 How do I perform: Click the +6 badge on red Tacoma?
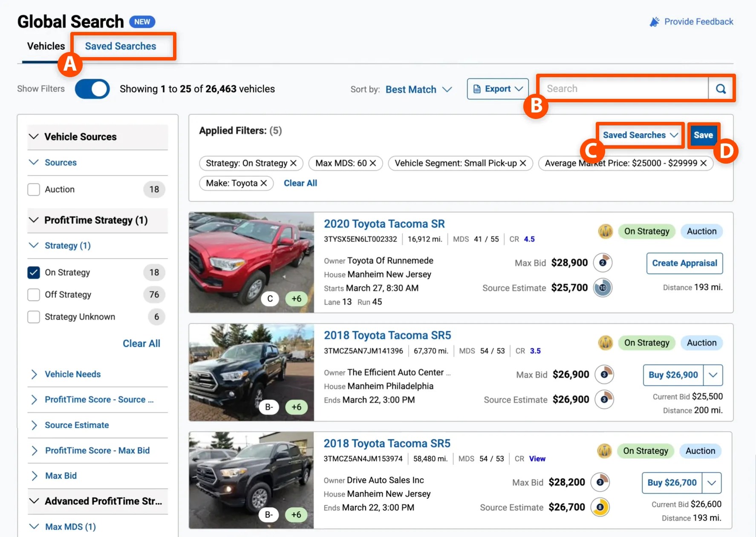[296, 299]
